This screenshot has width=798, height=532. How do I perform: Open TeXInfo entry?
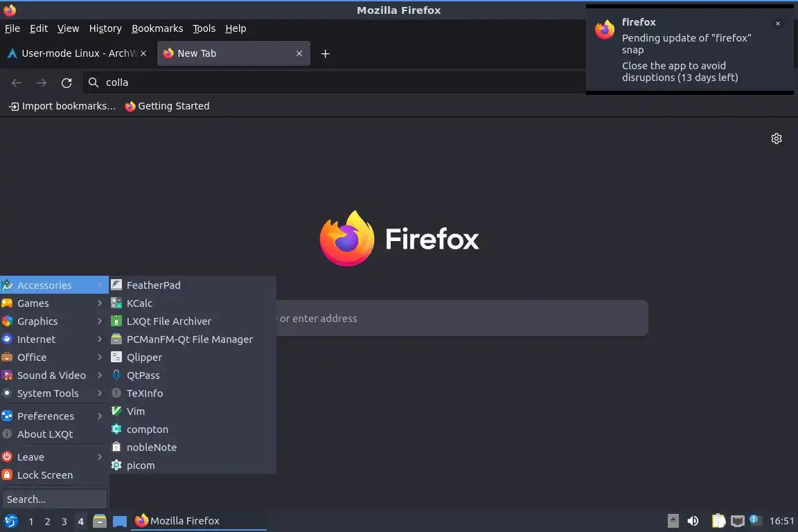pyautogui.click(x=193, y=393)
